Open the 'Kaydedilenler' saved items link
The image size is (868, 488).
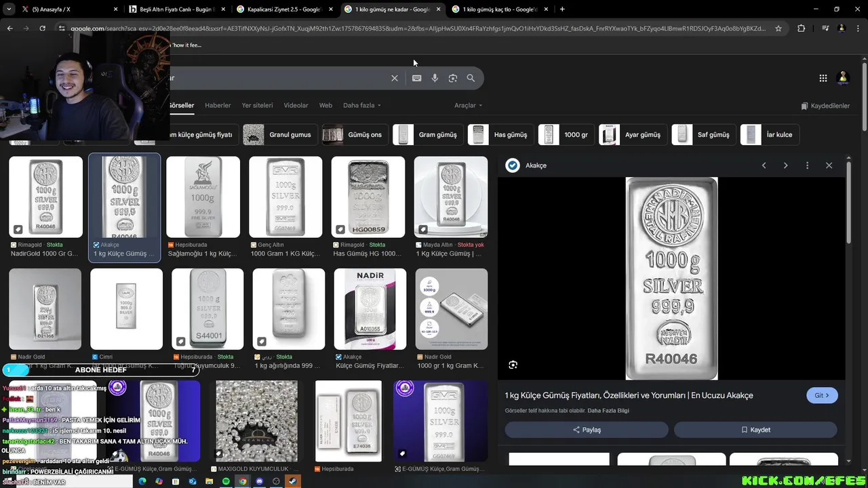825,106
